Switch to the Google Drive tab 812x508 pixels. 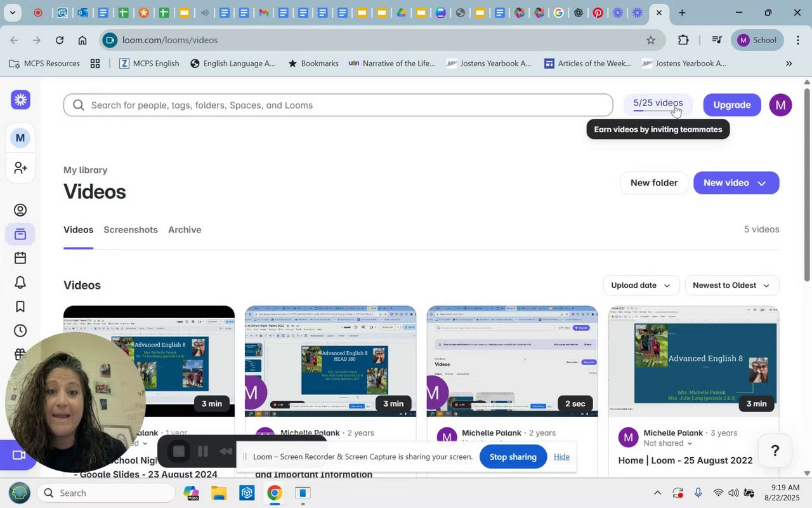401,13
